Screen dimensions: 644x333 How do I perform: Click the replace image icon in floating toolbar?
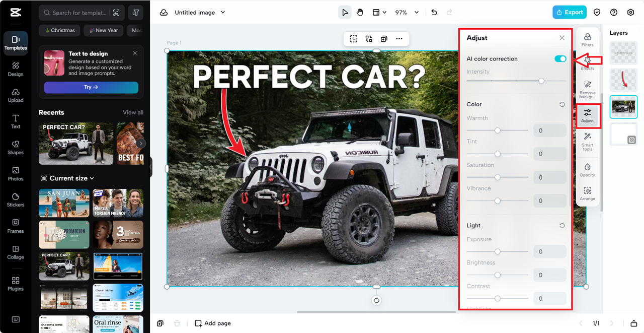[x=369, y=39]
